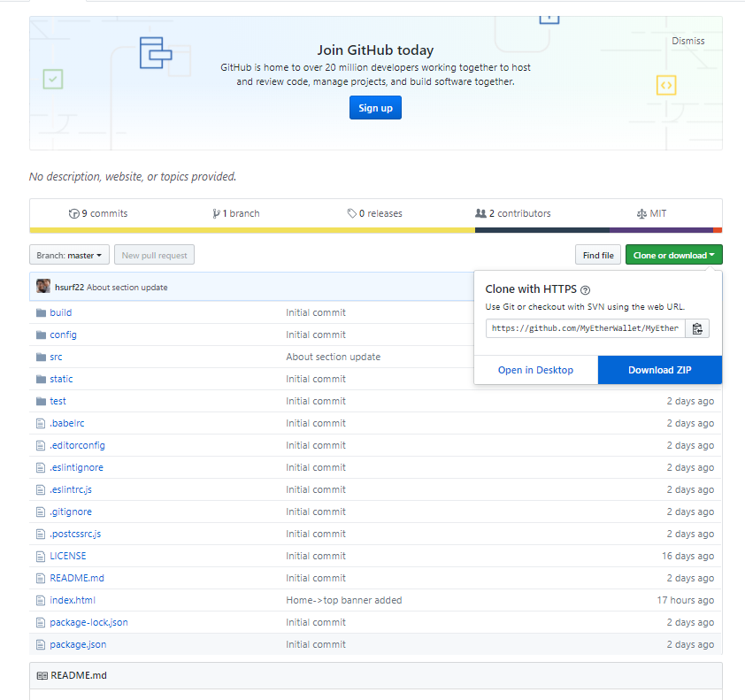
Task: View 9 commits
Action: [x=98, y=214]
